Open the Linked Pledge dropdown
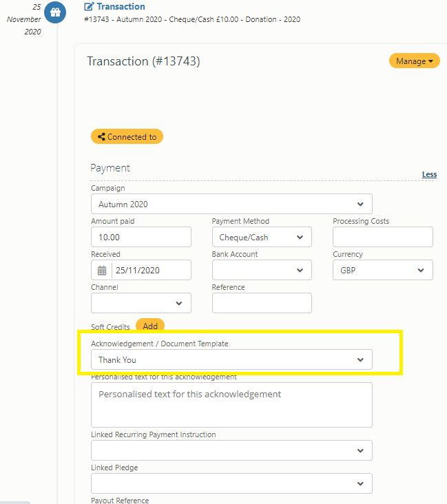 [x=231, y=483]
